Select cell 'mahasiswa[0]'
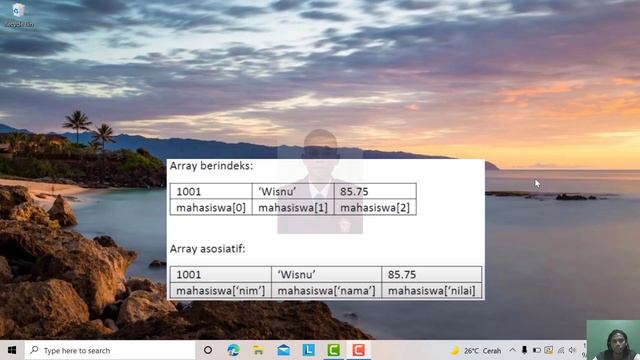The width and height of the screenshot is (640, 360). [211, 208]
